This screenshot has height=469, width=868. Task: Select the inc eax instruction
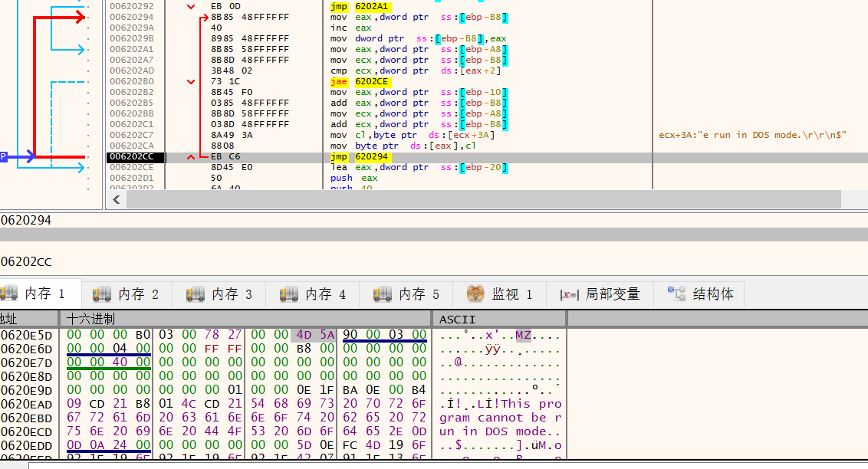click(351, 28)
